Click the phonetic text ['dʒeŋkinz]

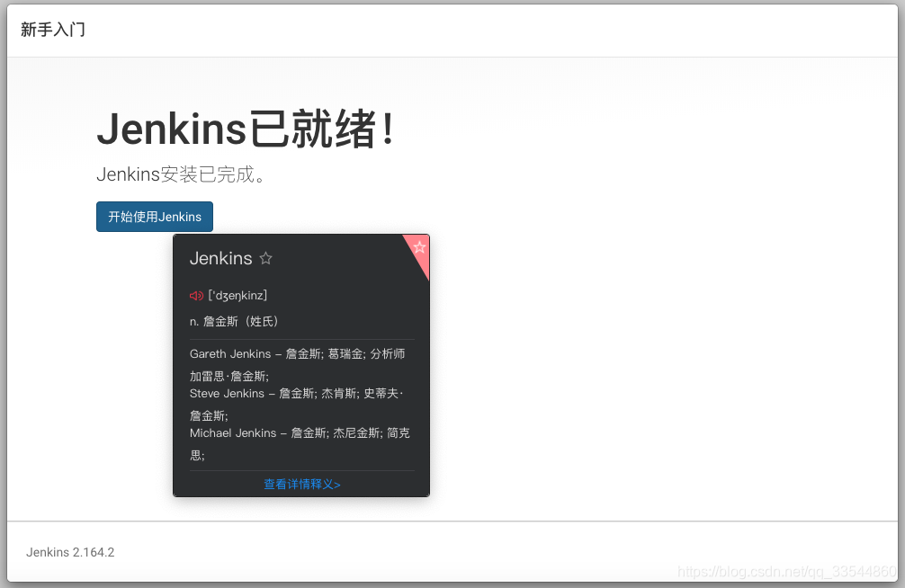237,296
